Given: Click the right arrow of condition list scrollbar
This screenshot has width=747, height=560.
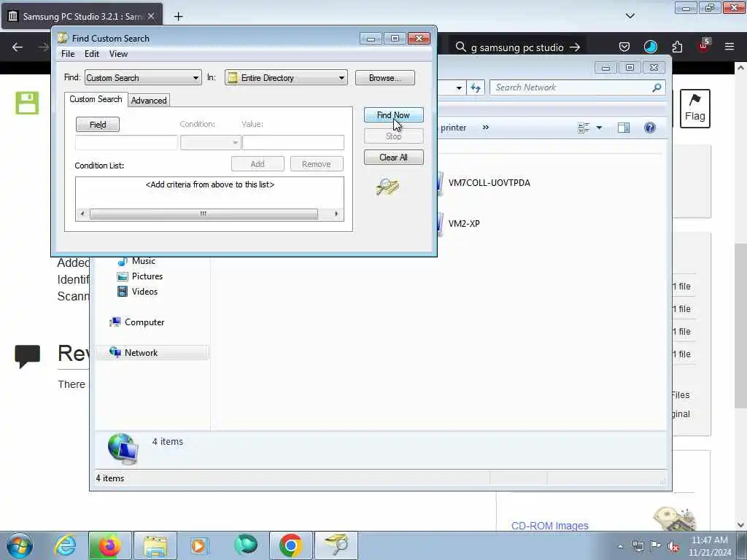Looking at the screenshot, I should point(336,214).
